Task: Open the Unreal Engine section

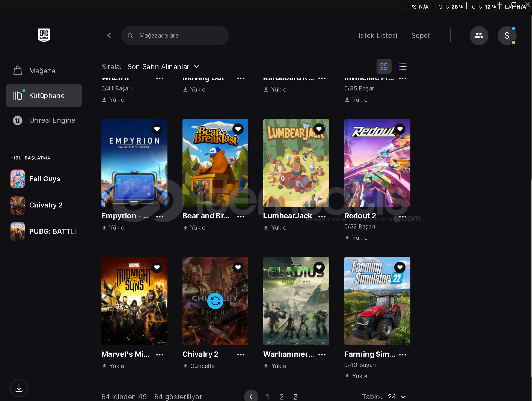Action: tap(44, 120)
